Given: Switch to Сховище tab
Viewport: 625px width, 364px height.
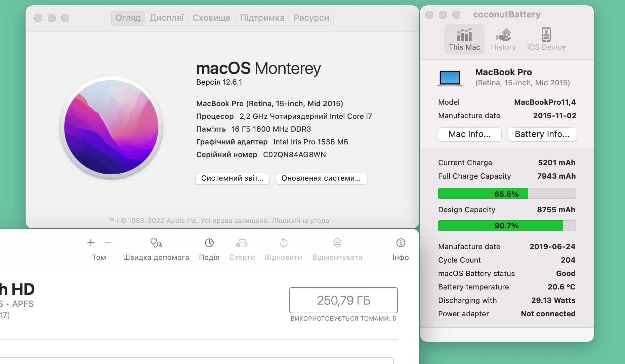Looking at the screenshot, I should (x=211, y=18).
